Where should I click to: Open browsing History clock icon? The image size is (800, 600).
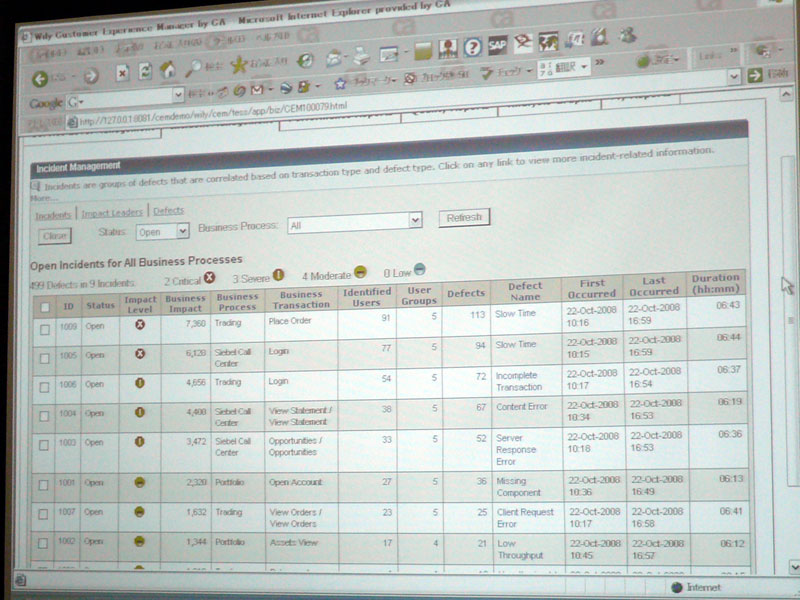tap(305, 61)
